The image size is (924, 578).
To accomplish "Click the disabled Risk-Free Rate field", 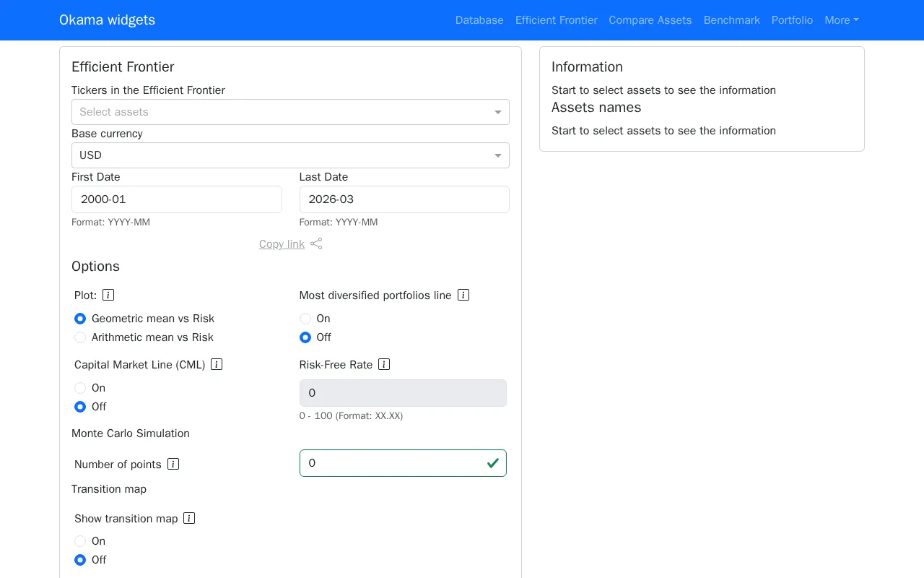I will click(x=403, y=393).
